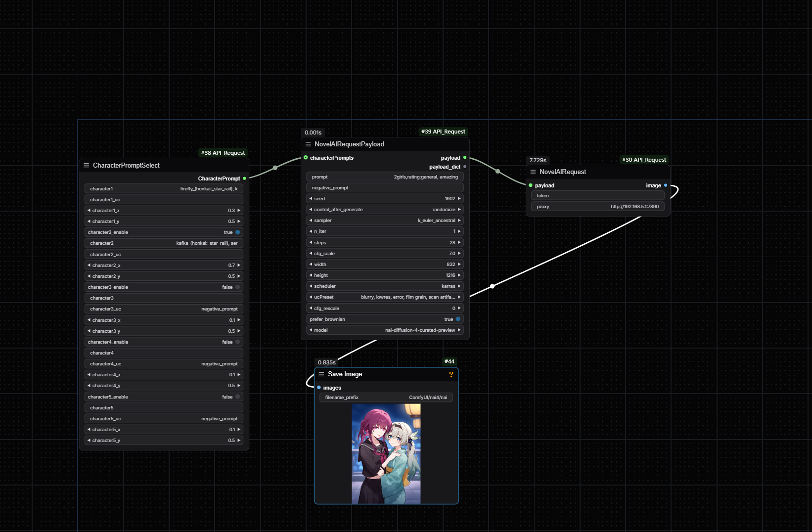Increase steps with its right arrow
812x532 pixels.
pos(459,243)
